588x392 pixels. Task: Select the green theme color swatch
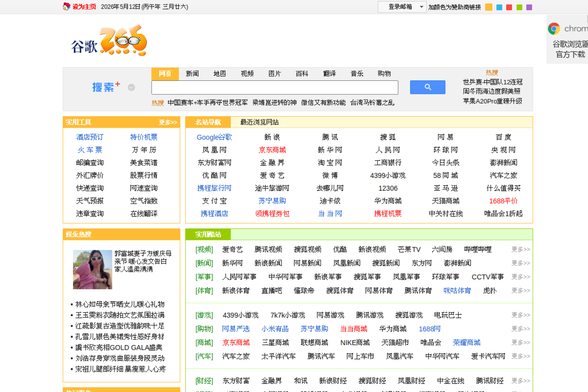(x=519, y=7)
